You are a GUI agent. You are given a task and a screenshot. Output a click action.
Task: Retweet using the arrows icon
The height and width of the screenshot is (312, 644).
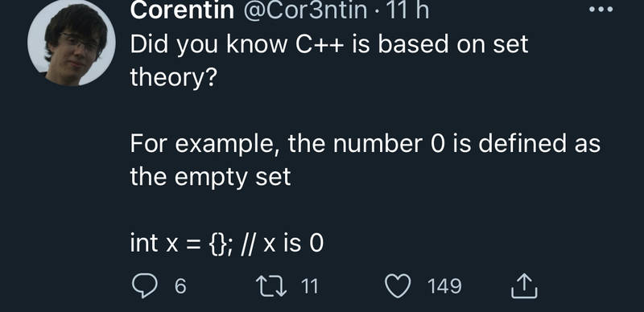coord(271,285)
